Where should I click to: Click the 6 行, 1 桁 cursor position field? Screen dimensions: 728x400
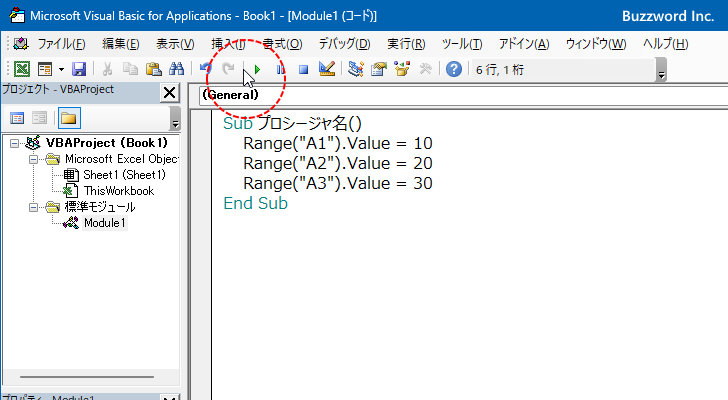tap(563, 70)
